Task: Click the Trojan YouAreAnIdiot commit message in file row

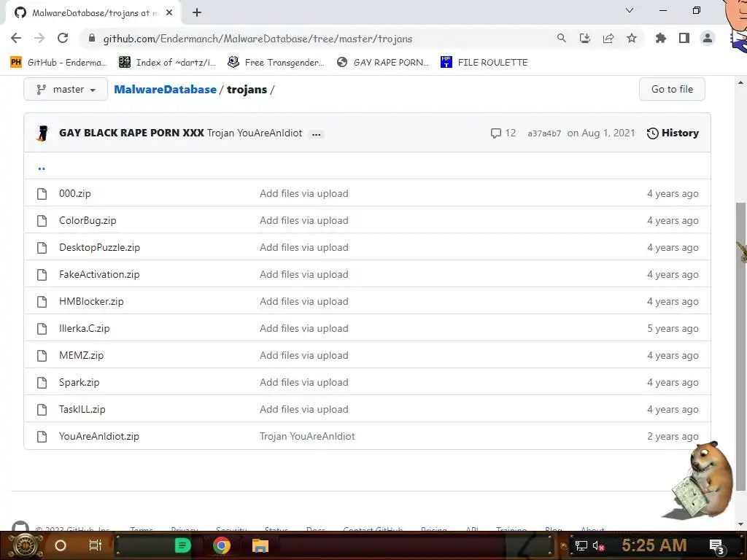Action: [307, 436]
